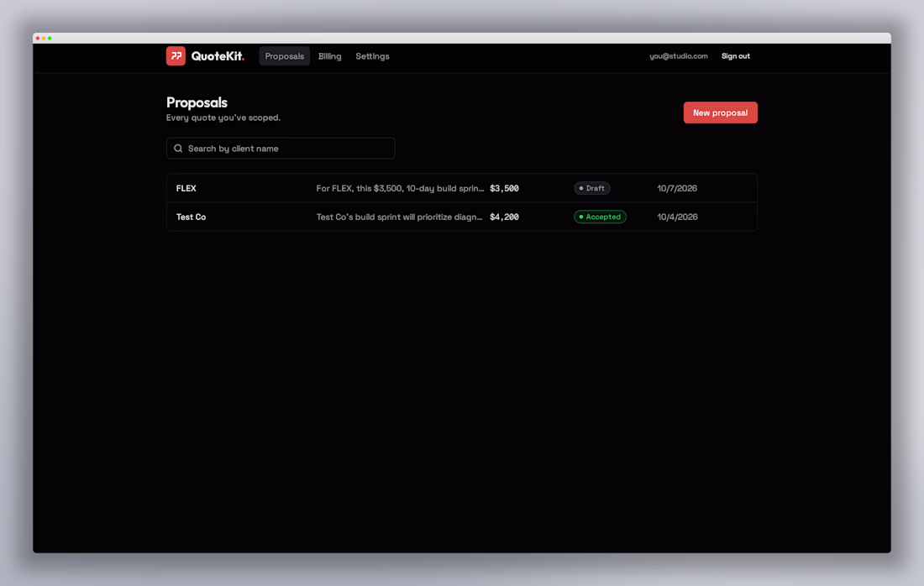The height and width of the screenshot is (586, 924).
Task: Click the Accepted status badge
Action: (600, 217)
